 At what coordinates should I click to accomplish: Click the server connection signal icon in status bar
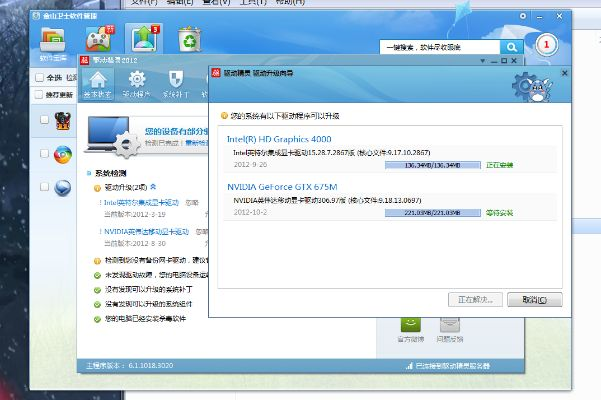(x=409, y=366)
